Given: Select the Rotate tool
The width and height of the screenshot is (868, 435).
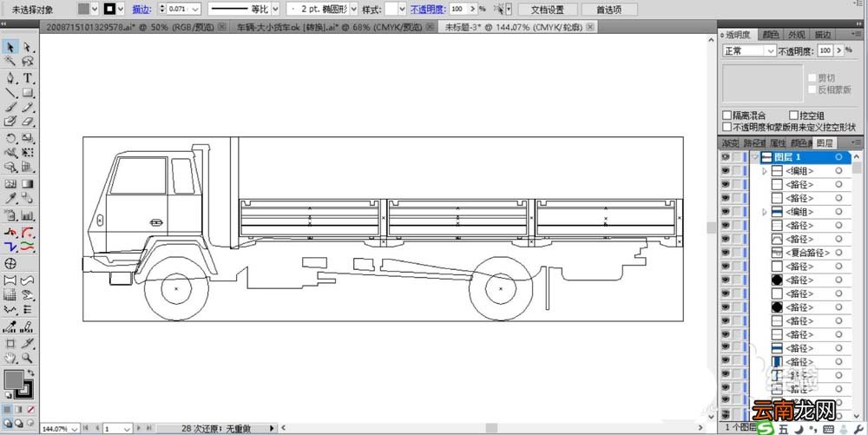Looking at the screenshot, I should tap(10, 138).
